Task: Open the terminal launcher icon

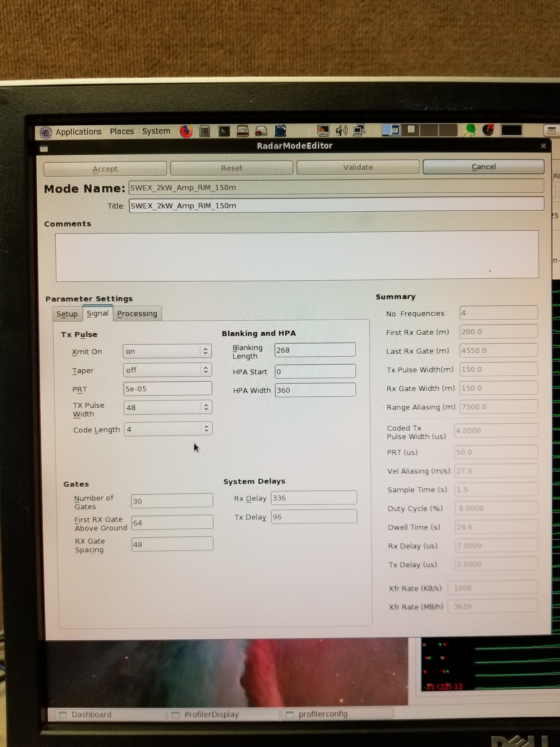Action: 224,131
